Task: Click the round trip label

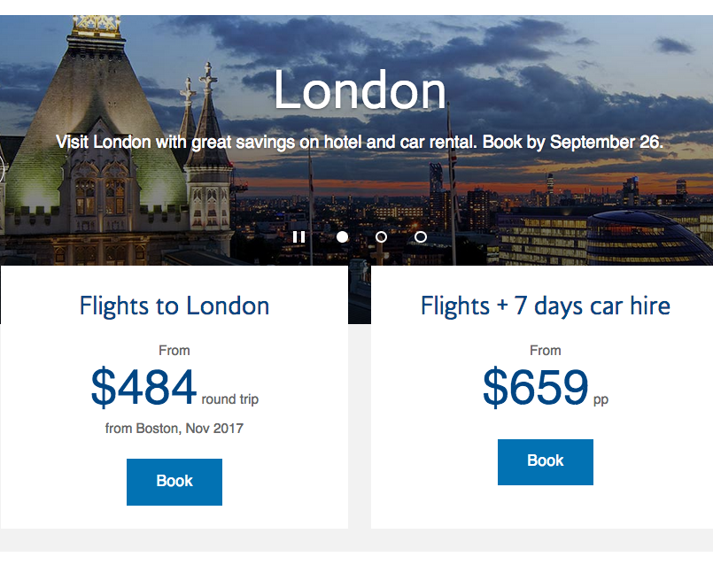Action: 230,399
